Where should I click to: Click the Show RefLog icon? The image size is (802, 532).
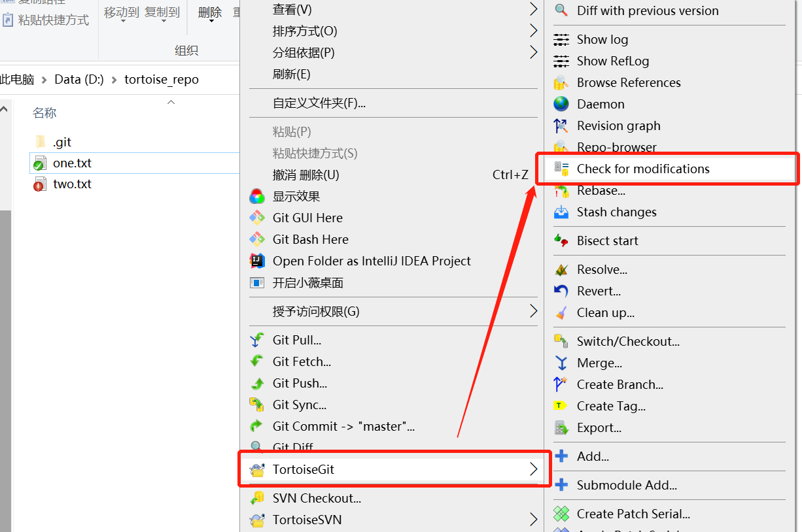[561, 61]
